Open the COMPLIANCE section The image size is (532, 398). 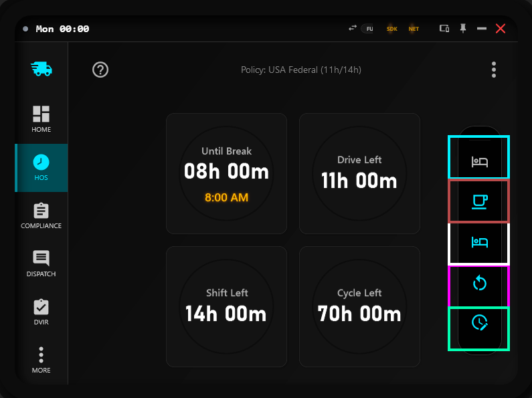pos(41,216)
